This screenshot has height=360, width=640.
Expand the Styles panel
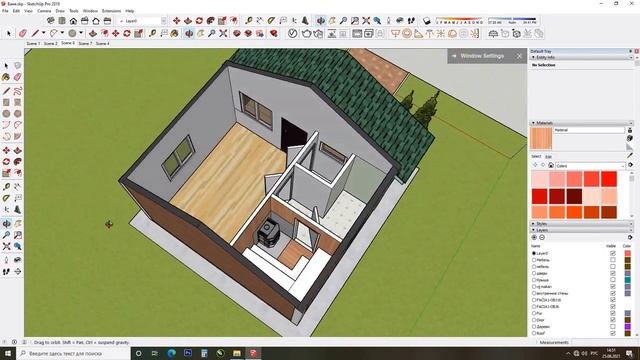pos(582,224)
